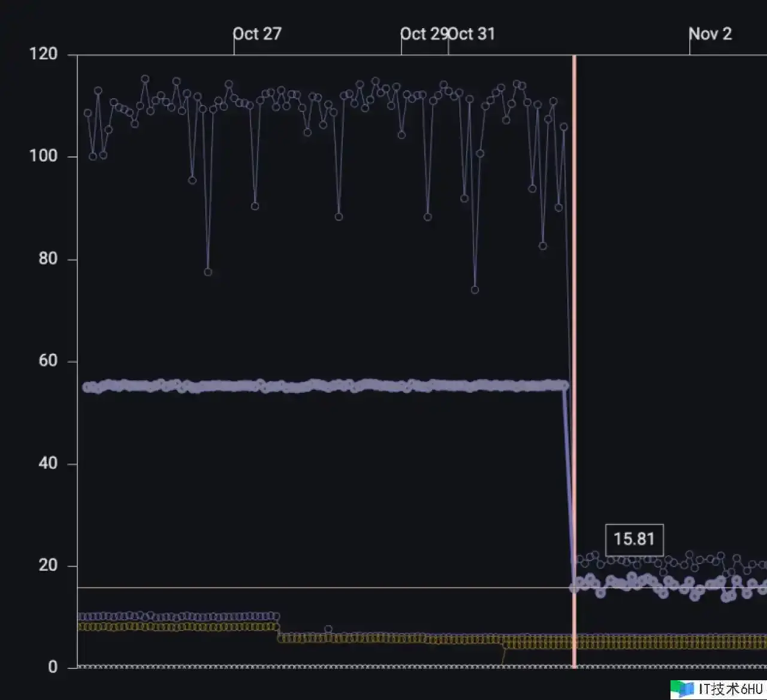Click the Oct 27 date axis label
The height and width of the screenshot is (700, 767).
tap(257, 34)
